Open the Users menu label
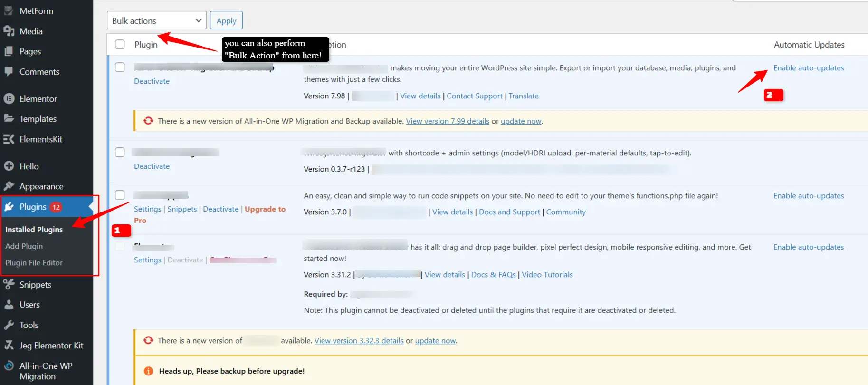The width and height of the screenshot is (868, 385). pyautogui.click(x=29, y=305)
